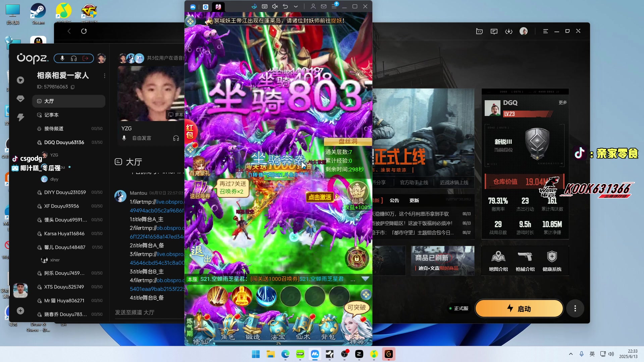Tap the lock target icon in game
This screenshot has width=644, height=362.
click(357, 258)
